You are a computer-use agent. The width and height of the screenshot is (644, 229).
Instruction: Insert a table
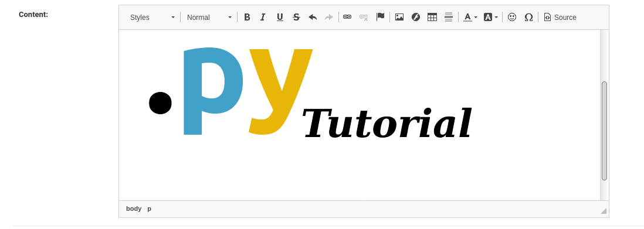[x=432, y=17]
